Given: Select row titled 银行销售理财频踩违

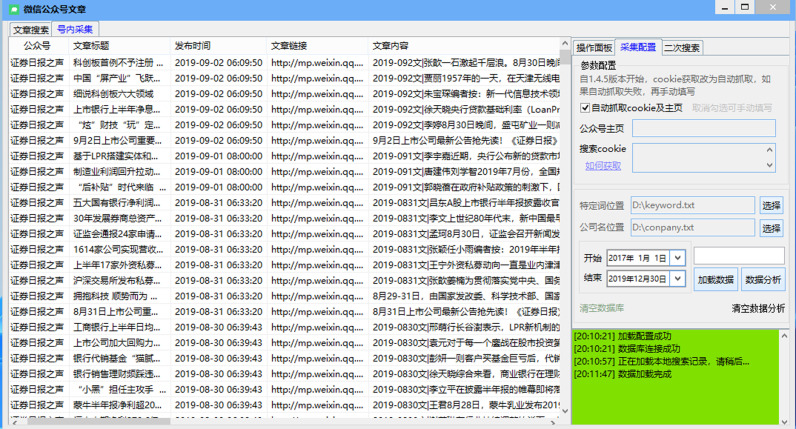Looking at the screenshot, I should (x=284, y=374).
